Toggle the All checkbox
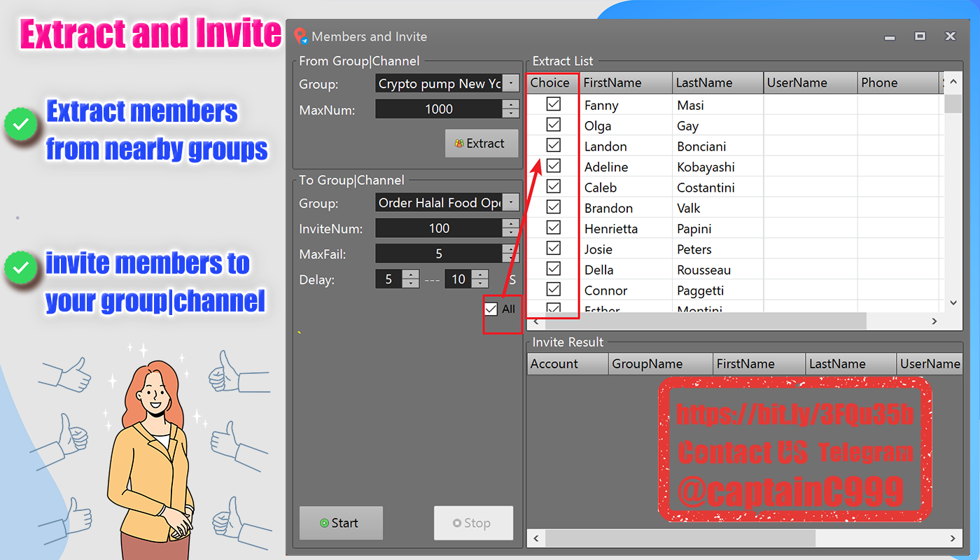980x560 pixels. pyautogui.click(x=491, y=309)
